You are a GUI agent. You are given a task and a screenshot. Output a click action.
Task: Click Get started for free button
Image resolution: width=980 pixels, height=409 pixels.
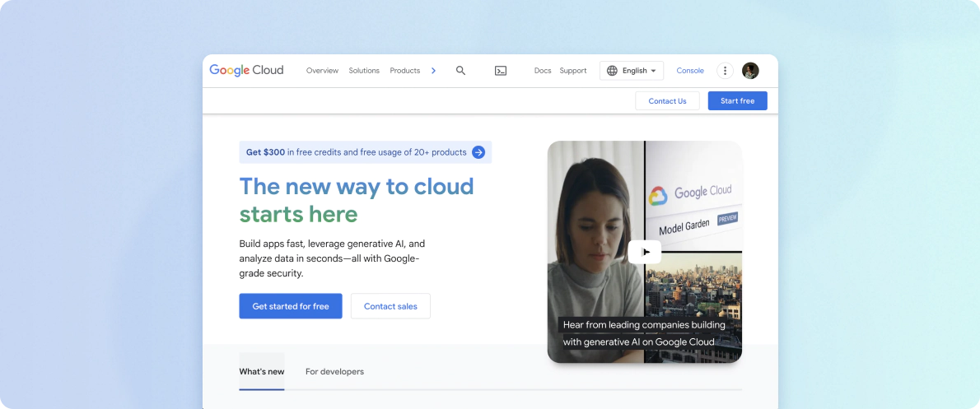[291, 306]
